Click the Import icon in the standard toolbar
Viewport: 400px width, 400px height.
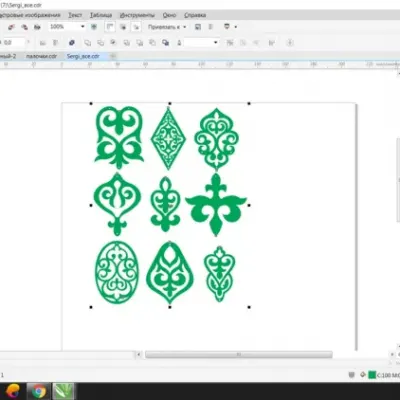tap(11, 27)
